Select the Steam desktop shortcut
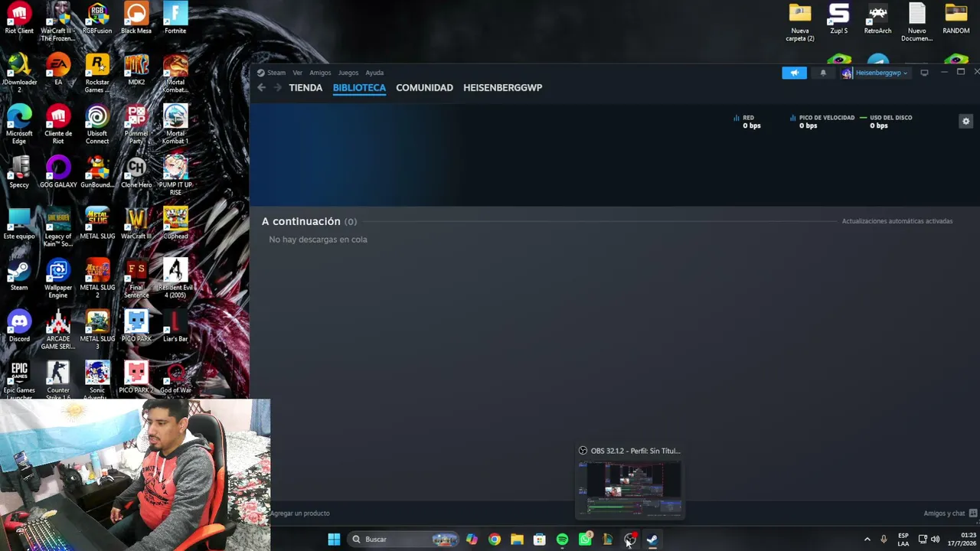 tap(19, 275)
